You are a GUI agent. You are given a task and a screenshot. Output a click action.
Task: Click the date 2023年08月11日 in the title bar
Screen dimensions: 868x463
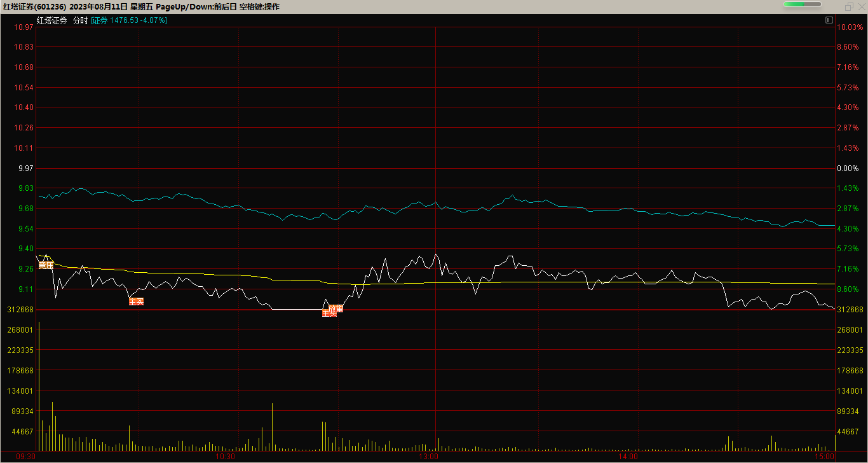pyautogui.click(x=98, y=6)
